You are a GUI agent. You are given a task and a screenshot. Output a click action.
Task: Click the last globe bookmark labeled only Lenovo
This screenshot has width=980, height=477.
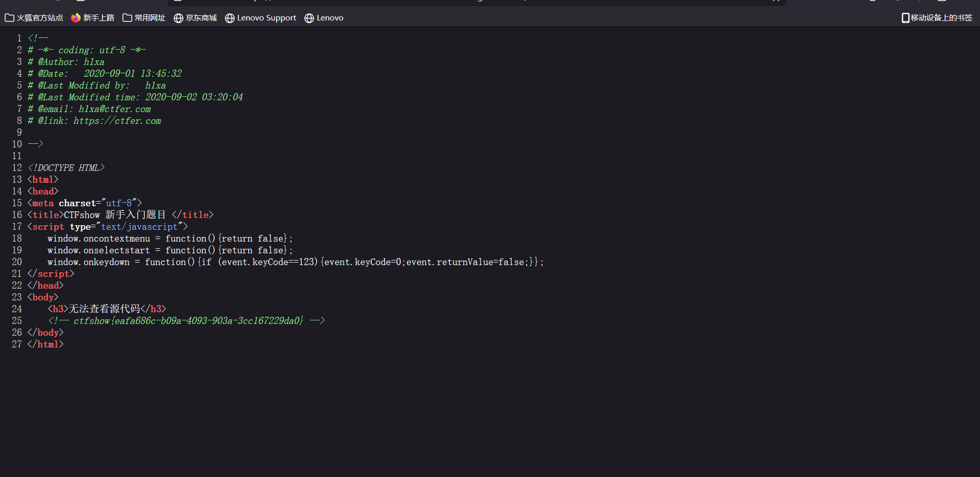[x=309, y=18]
